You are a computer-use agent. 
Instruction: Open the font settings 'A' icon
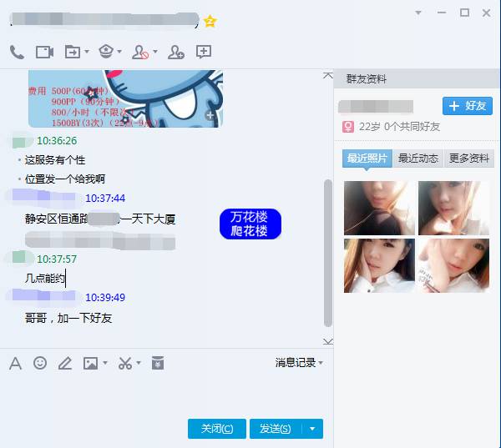click(x=15, y=363)
